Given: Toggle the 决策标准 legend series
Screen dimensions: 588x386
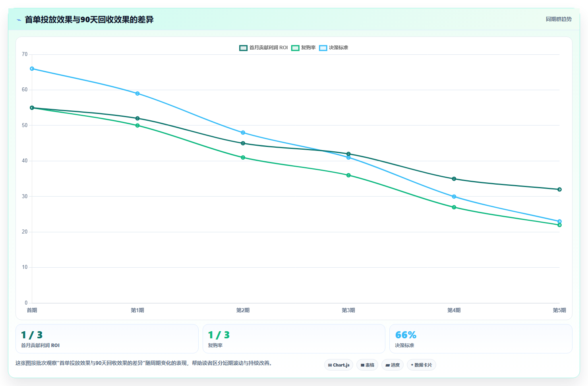Looking at the screenshot, I should 334,48.
